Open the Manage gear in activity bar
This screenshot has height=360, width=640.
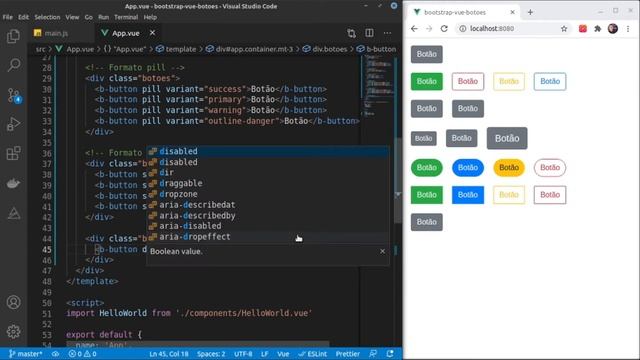click(13, 331)
